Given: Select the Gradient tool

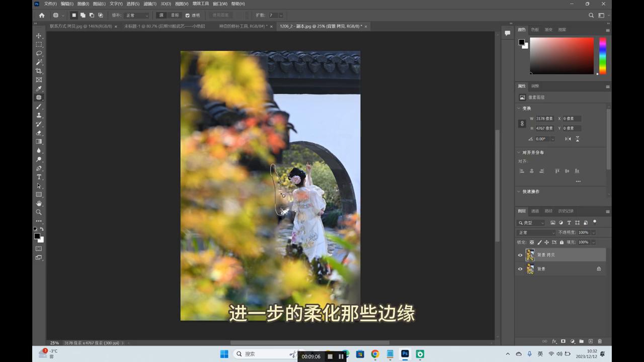Looking at the screenshot, I should (39, 141).
